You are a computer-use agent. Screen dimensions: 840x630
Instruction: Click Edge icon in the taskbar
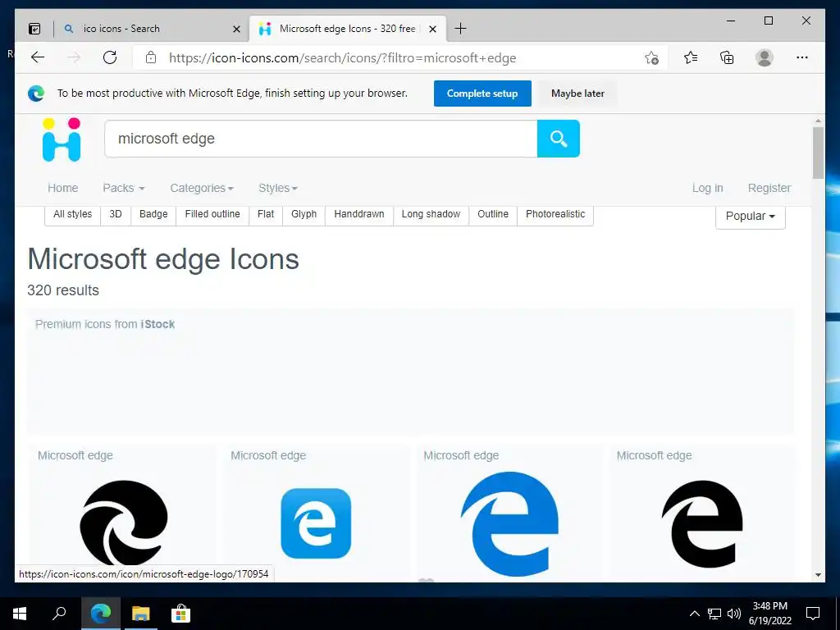pyautogui.click(x=100, y=613)
